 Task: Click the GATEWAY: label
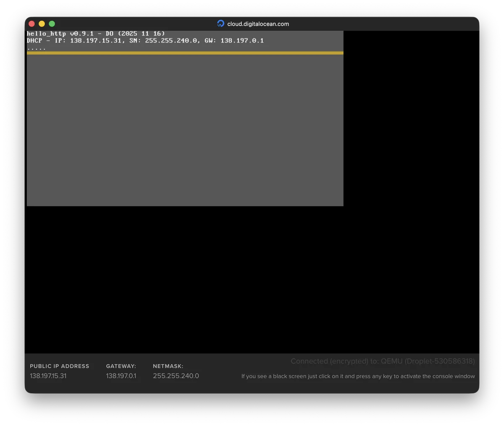121,366
